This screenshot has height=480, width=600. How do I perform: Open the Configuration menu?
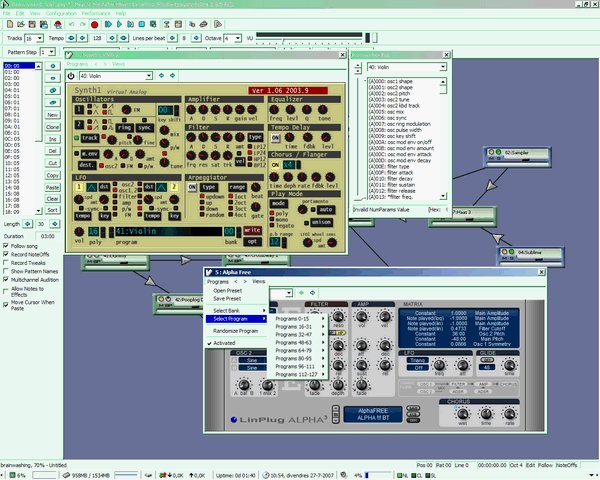(61, 13)
